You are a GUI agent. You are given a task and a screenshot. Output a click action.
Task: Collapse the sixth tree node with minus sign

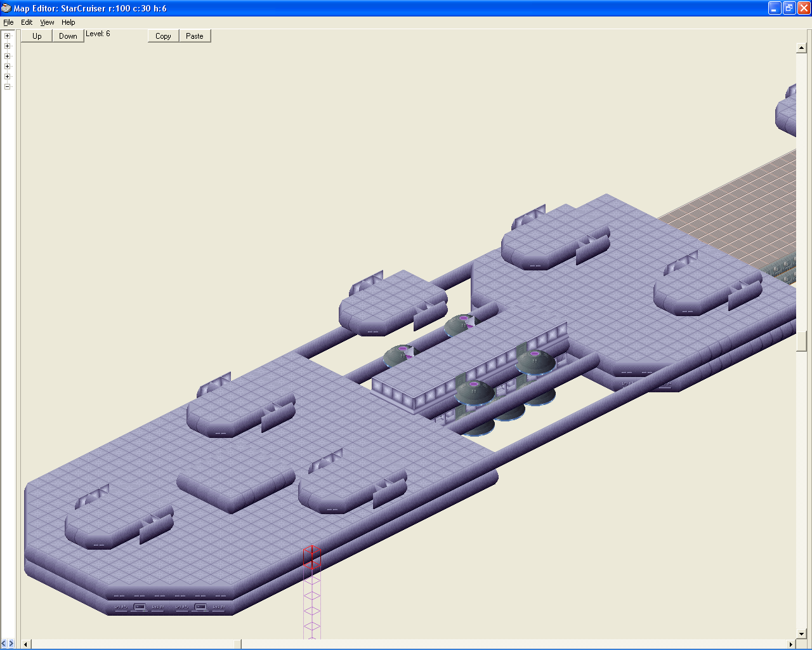(x=8, y=86)
